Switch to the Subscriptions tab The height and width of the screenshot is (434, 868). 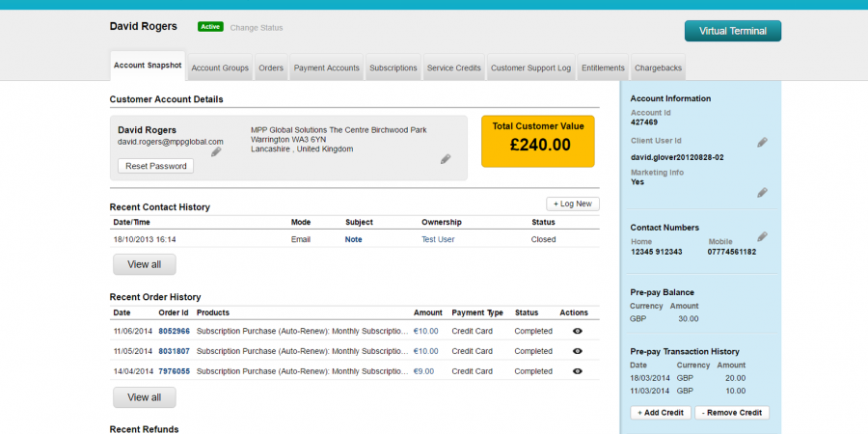(x=393, y=68)
